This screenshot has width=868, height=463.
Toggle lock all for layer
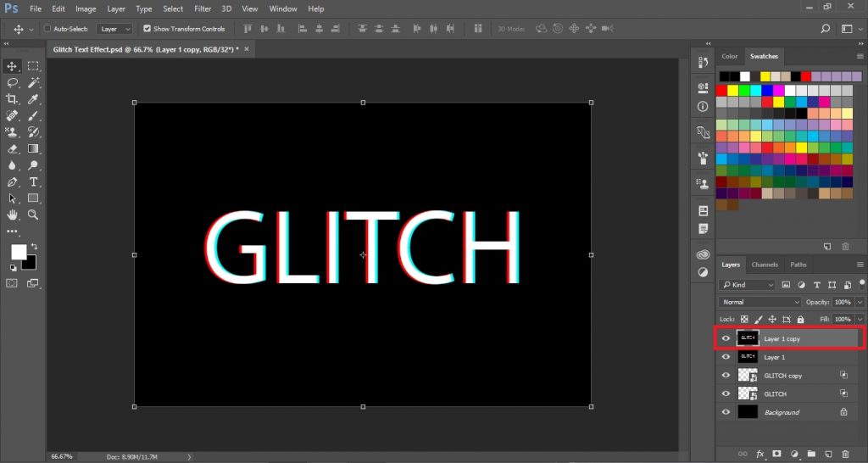[x=800, y=320]
